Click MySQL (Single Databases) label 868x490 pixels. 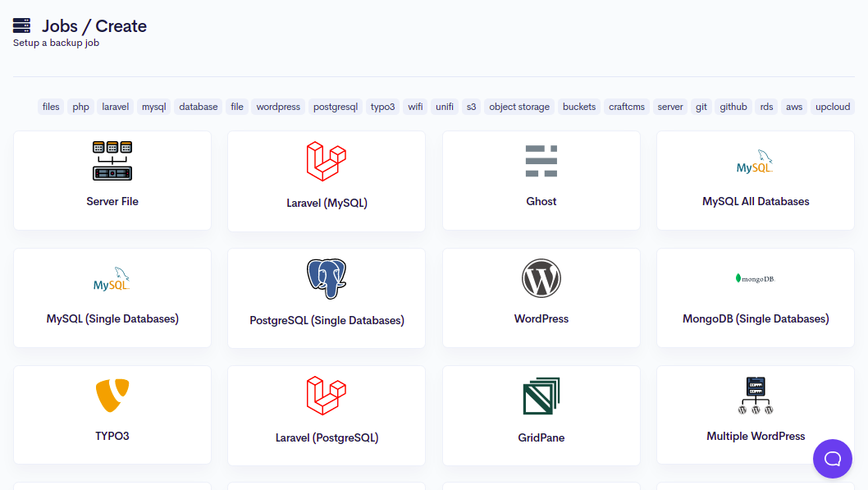click(112, 319)
